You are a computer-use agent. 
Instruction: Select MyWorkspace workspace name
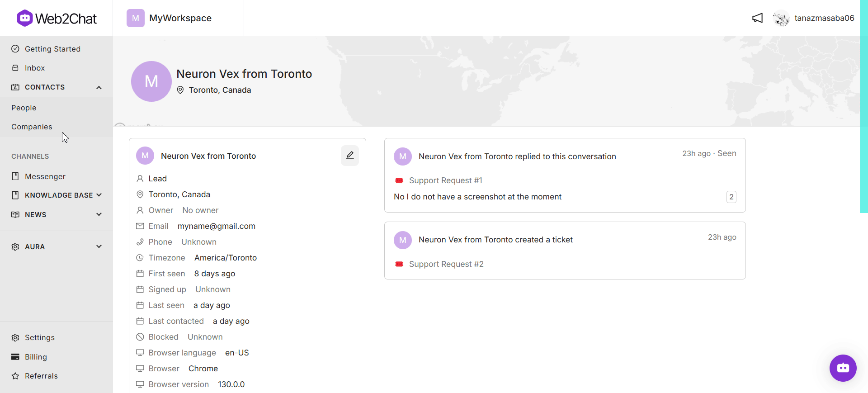[x=180, y=18]
